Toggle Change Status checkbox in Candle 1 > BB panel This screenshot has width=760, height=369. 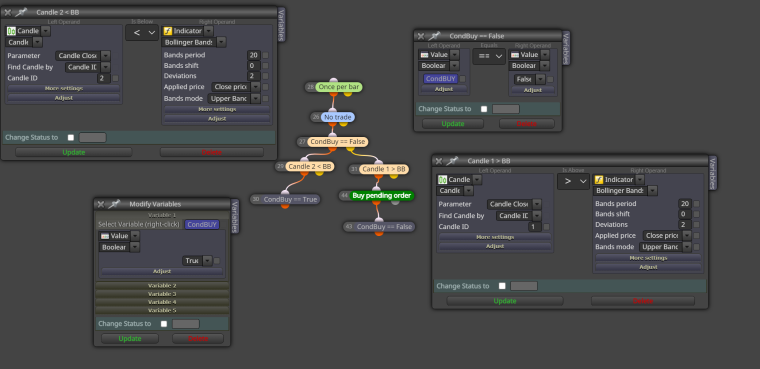point(502,286)
